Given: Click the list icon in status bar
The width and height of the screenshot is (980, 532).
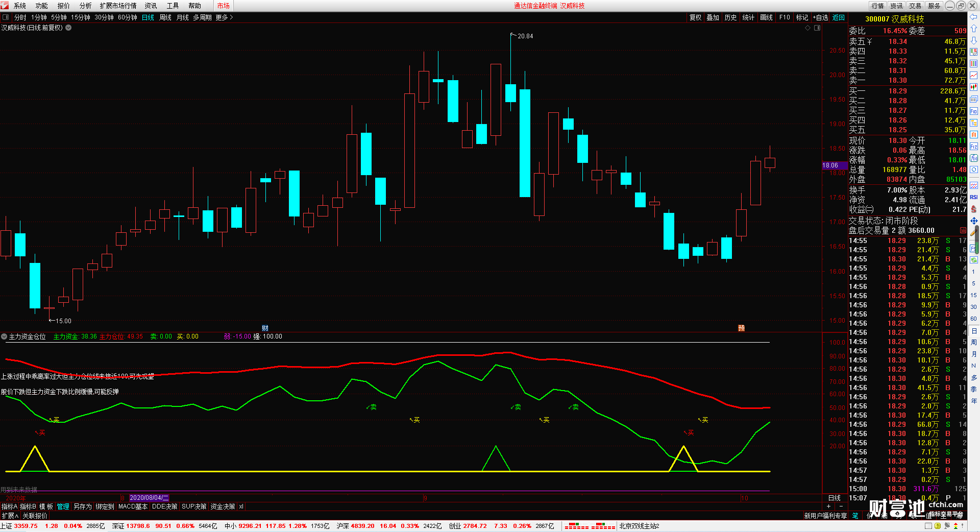Looking at the screenshot, I should [x=929, y=526].
